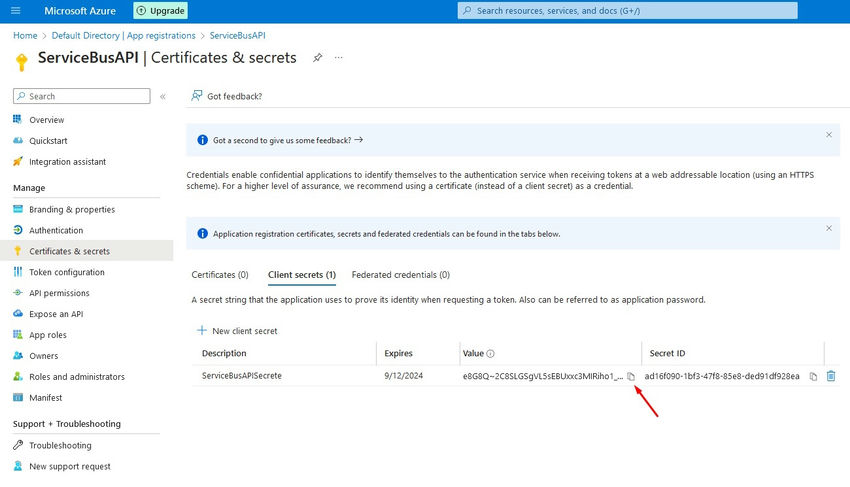
Task: Open Token configuration menu item
Action: pyautogui.click(x=66, y=272)
